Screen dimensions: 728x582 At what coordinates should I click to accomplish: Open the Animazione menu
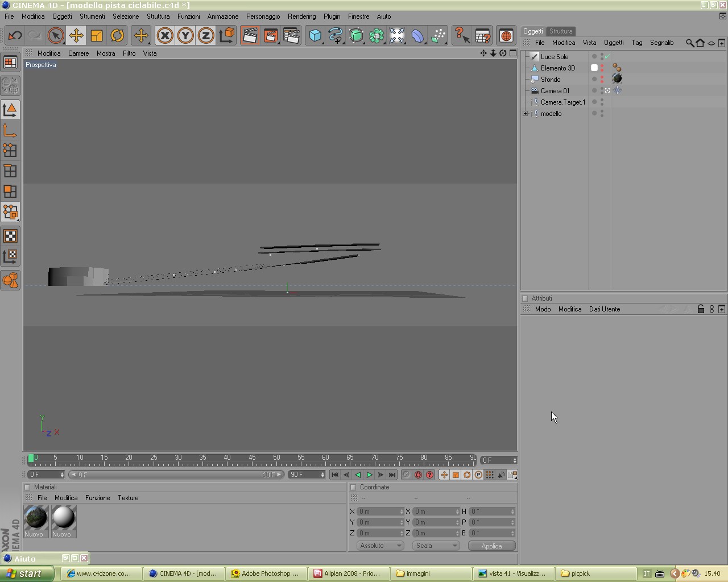[223, 16]
